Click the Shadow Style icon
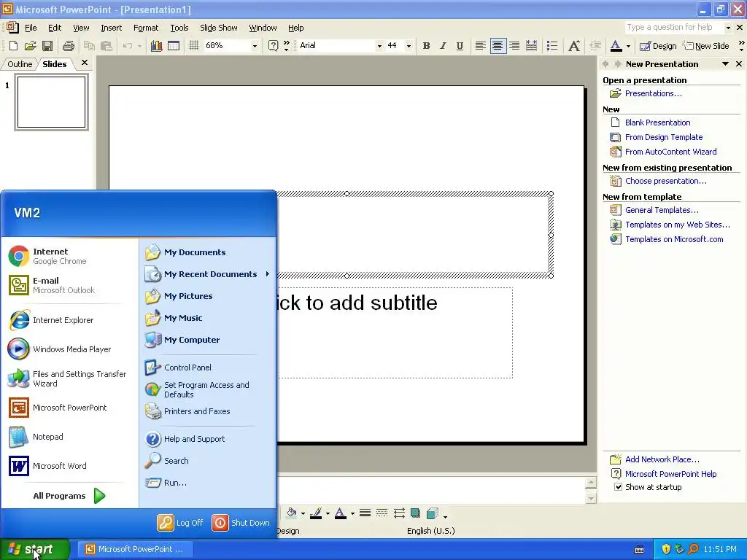Viewport: 747px width, 560px height. coord(415,513)
